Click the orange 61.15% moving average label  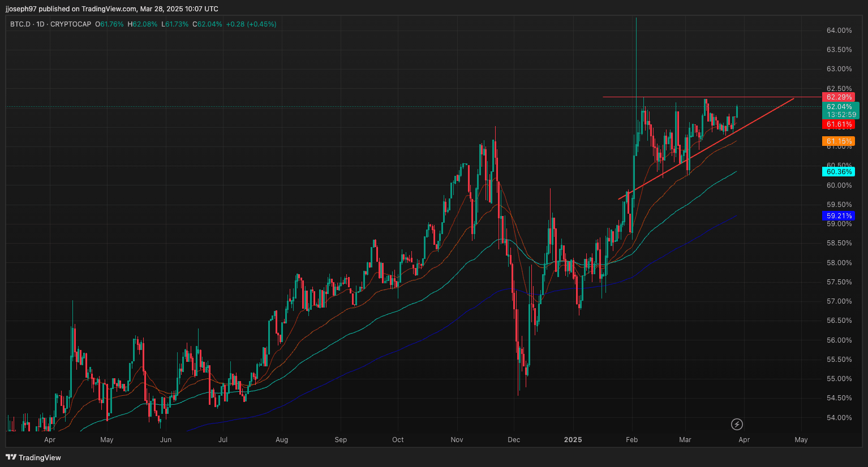(x=839, y=141)
